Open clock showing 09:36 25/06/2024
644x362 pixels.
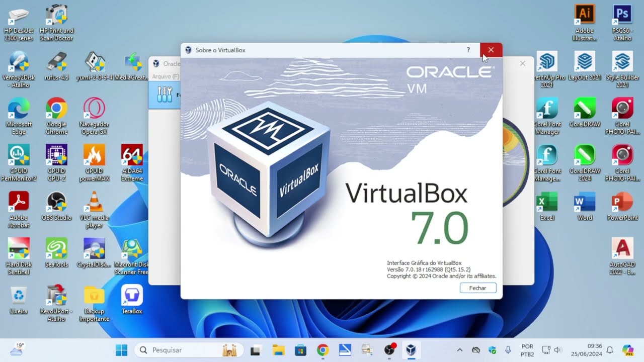tap(587, 350)
